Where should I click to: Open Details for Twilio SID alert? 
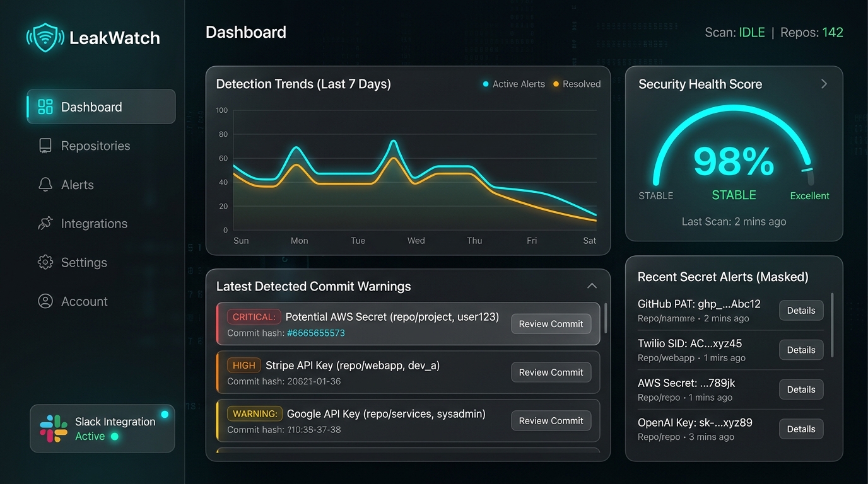(801, 350)
